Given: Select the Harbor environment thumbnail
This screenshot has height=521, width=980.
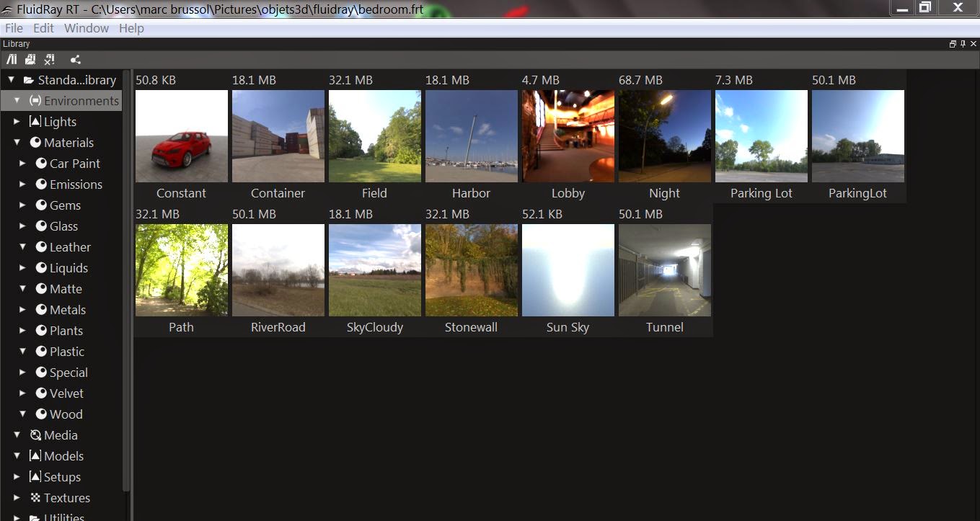Looking at the screenshot, I should tap(472, 136).
